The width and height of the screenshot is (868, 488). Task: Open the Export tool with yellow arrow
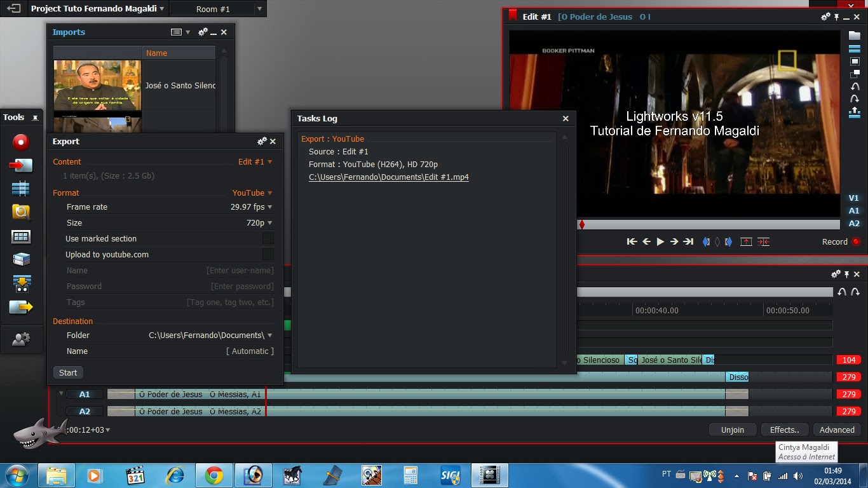click(21, 308)
